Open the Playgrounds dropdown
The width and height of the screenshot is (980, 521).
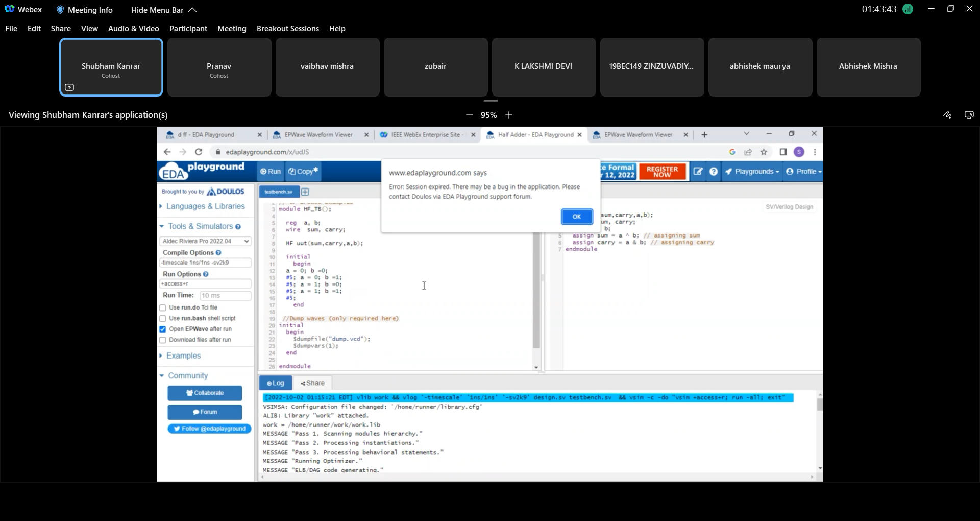752,172
